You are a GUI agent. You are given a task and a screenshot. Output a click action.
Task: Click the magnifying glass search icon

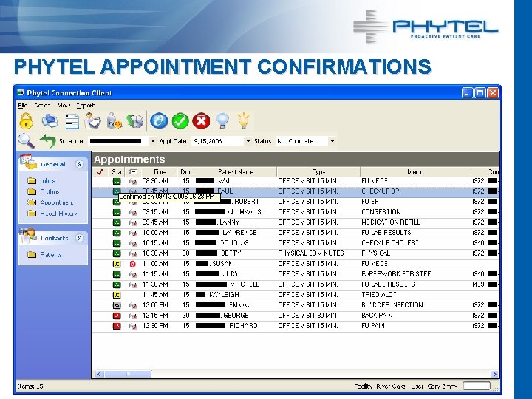tap(27, 141)
